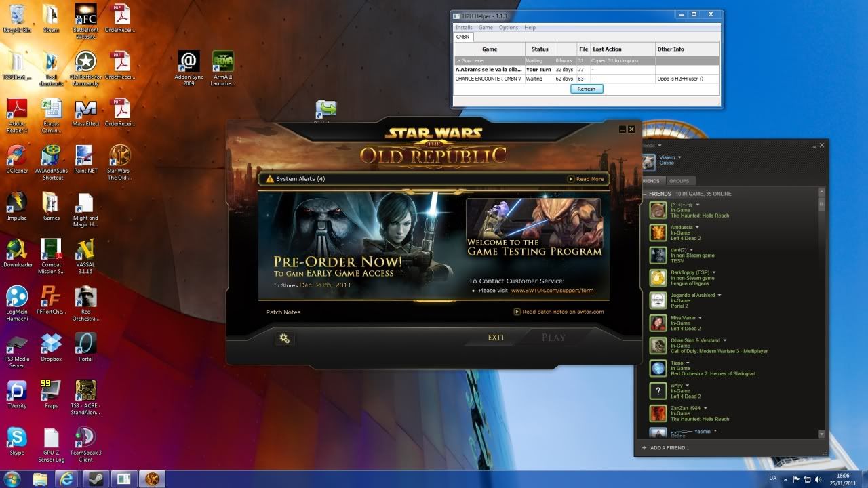
Task: Click the System Alerts warning icon
Action: click(x=270, y=179)
